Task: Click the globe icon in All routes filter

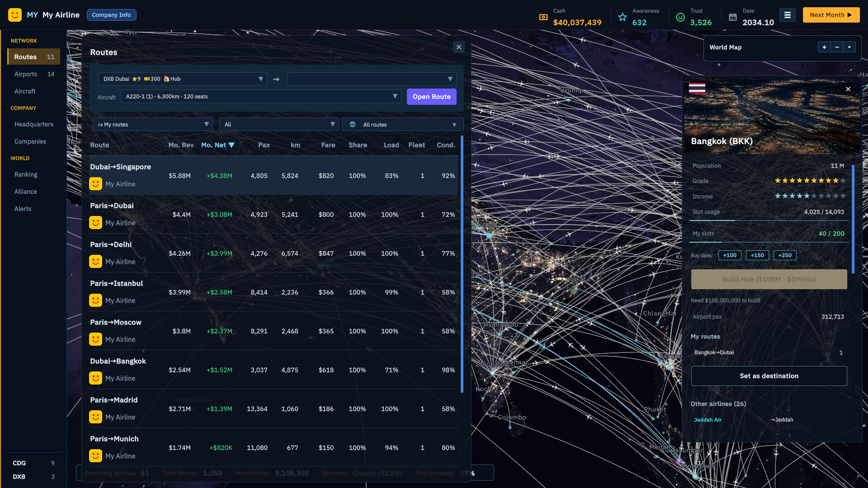Action: pyautogui.click(x=353, y=124)
